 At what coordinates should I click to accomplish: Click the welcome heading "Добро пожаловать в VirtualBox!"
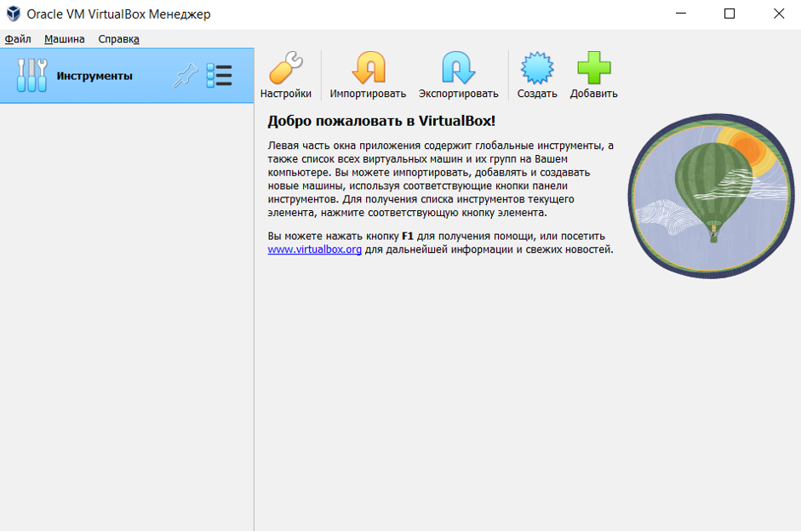[x=381, y=121]
